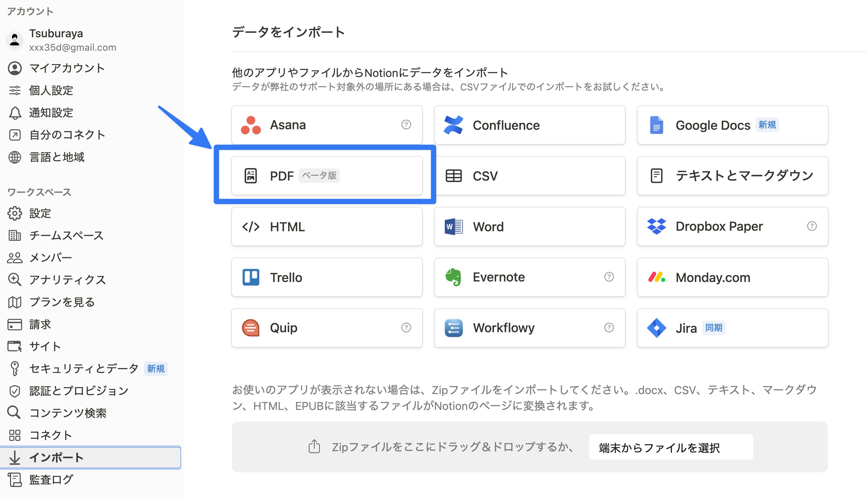Image resolution: width=868 pixels, height=499 pixels.
Task: Open セキュリティとデータ settings
Action: pos(90,368)
